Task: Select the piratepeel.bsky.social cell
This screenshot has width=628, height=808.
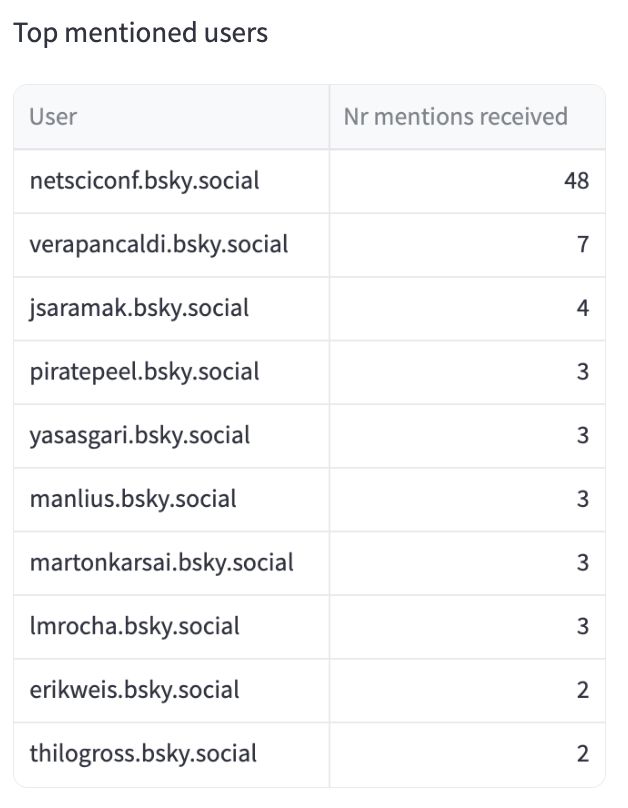Action: pos(172,372)
